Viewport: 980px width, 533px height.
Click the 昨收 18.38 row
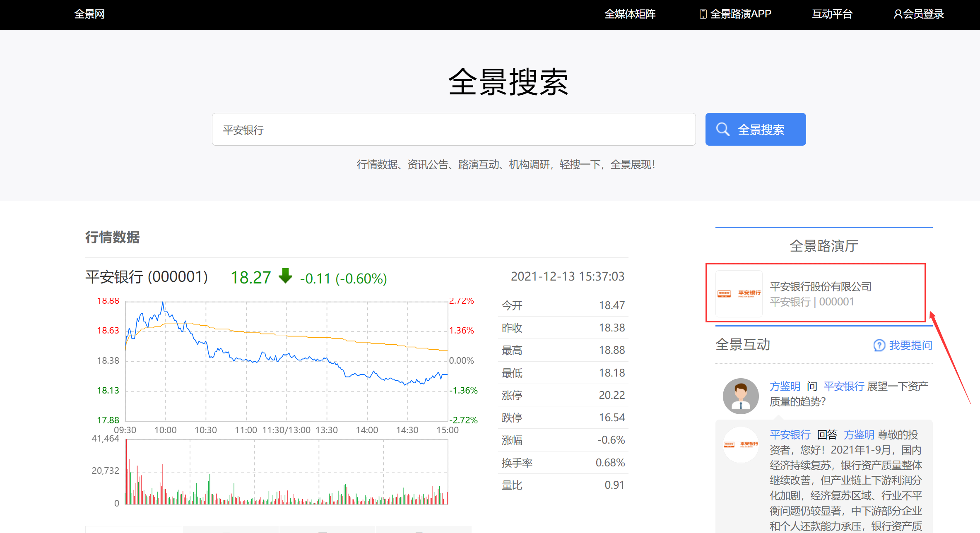coord(563,328)
